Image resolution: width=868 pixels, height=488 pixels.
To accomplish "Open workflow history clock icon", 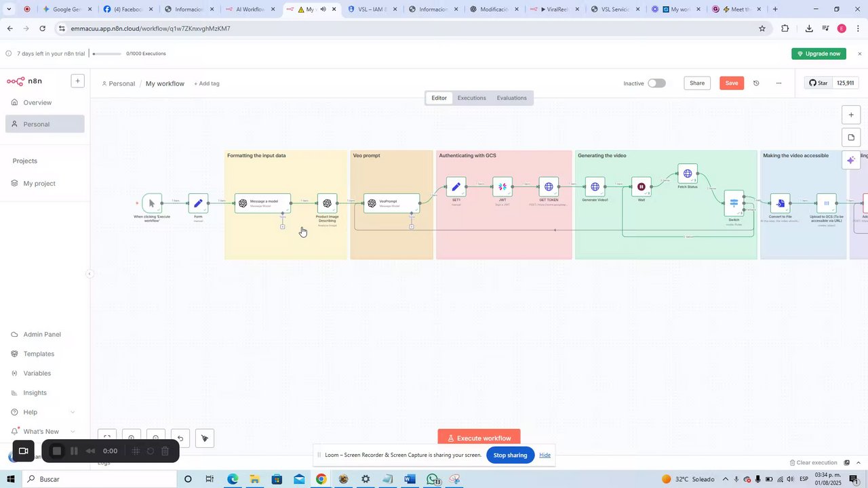I will pos(756,83).
